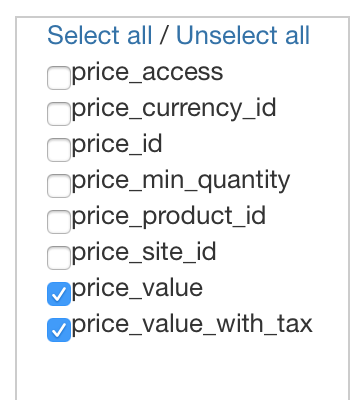The image size is (362, 400).
Task: Click the price_currency_id label text
Action: (x=174, y=109)
